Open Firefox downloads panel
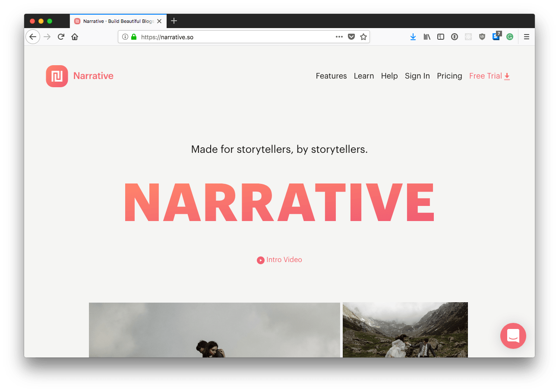This screenshot has height=392, width=559. point(413,37)
